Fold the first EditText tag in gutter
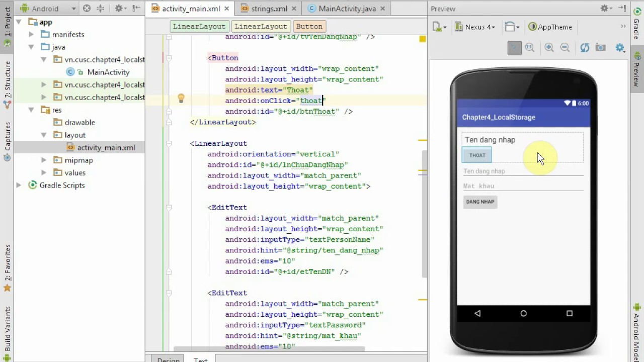 click(x=169, y=207)
